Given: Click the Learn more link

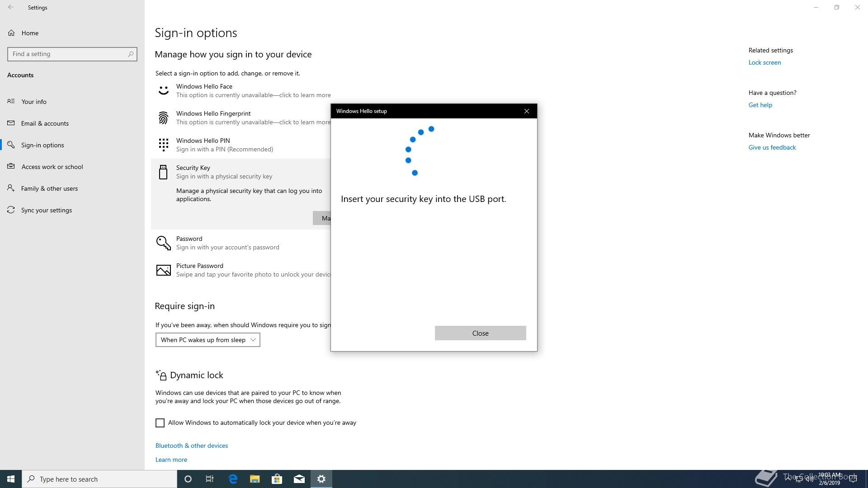Looking at the screenshot, I should (171, 460).
